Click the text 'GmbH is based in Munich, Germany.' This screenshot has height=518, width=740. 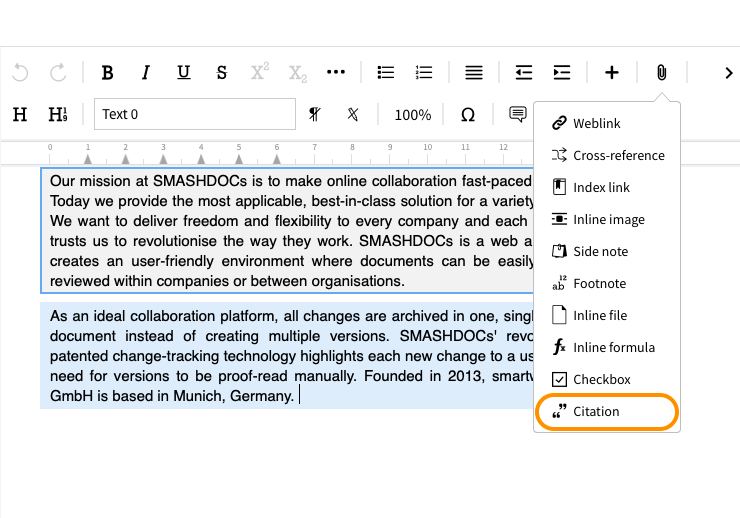click(172, 396)
